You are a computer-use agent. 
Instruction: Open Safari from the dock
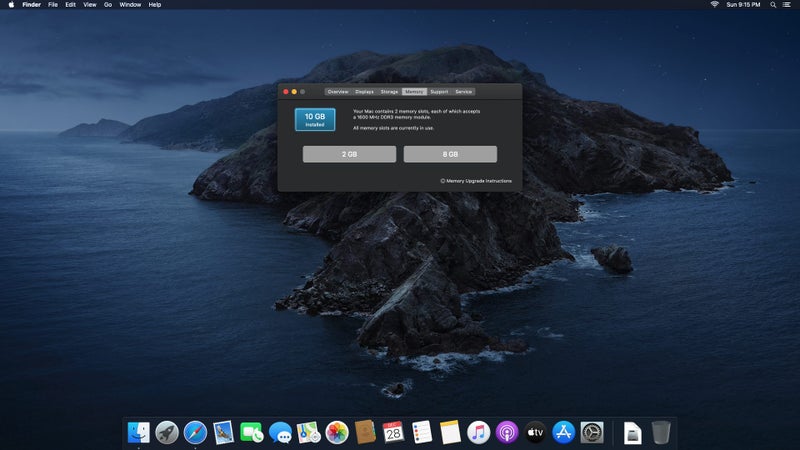[x=195, y=432]
